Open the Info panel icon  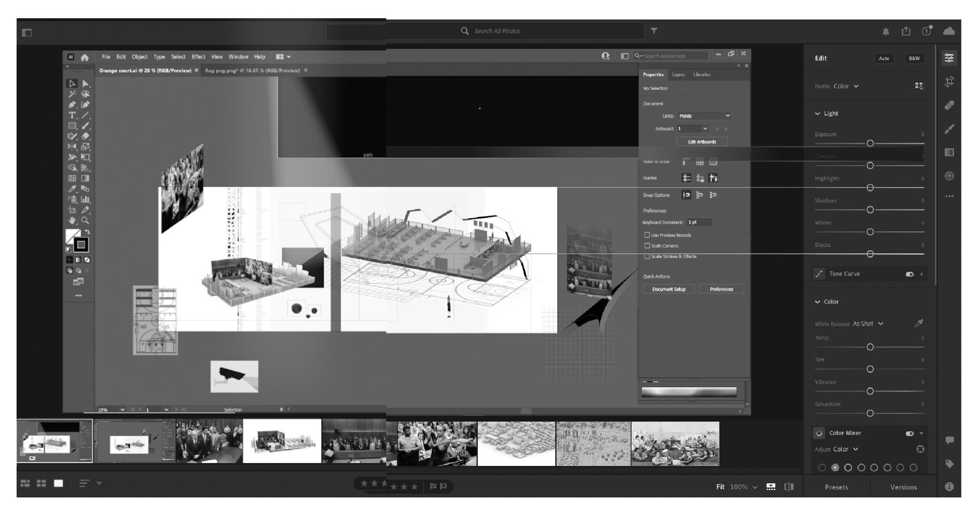click(x=949, y=486)
